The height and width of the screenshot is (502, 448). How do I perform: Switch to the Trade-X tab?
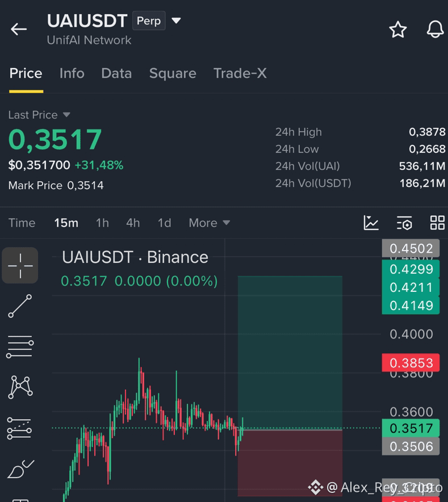[240, 73]
